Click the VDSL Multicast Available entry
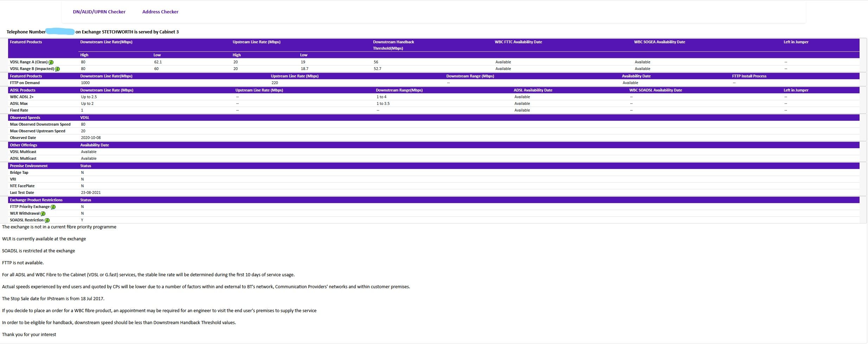Screen dimensions: 868x347 tap(89, 152)
